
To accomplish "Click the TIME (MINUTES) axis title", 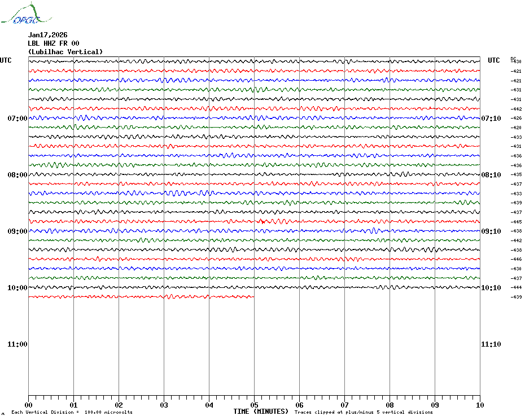I will (x=261, y=412).
